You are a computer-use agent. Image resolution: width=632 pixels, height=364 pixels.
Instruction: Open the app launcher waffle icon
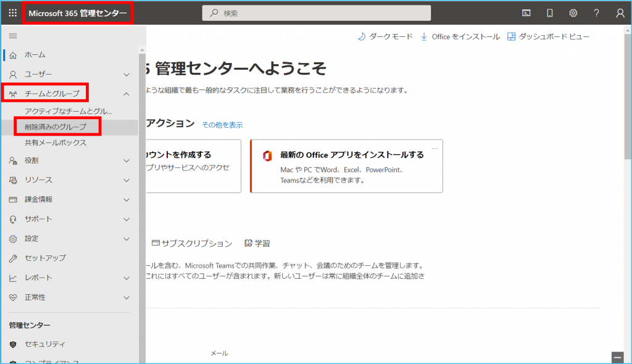pos(12,13)
